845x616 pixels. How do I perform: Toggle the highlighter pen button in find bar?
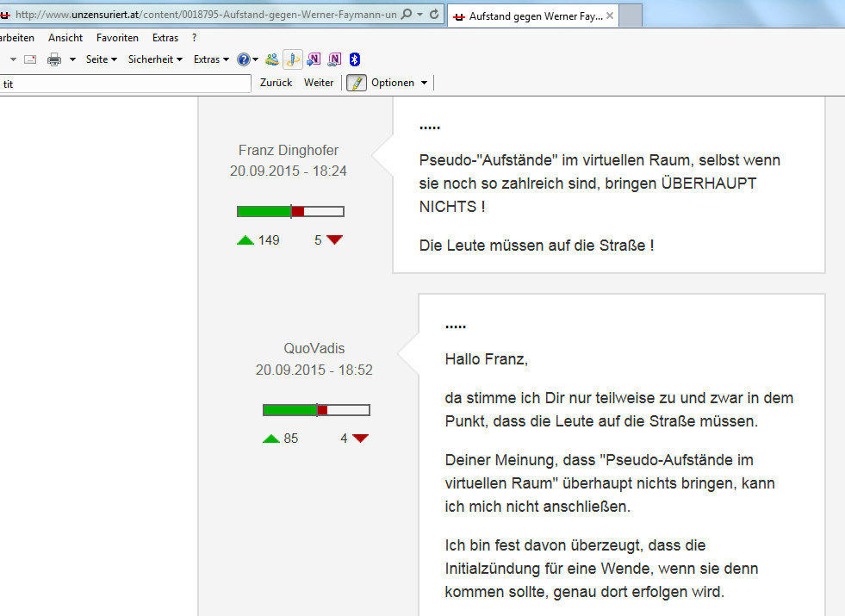(x=357, y=83)
